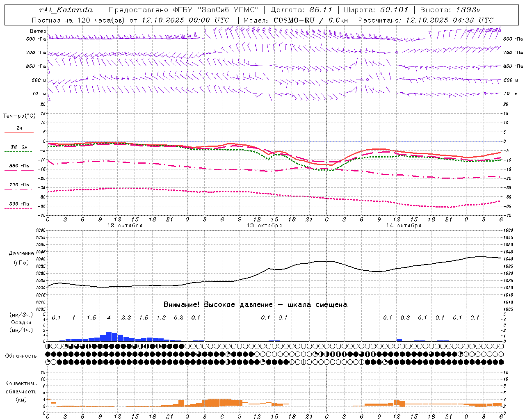The image size is (525, 420).
Task: Click the Ветер wind panel label
Action: [x=38, y=31]
